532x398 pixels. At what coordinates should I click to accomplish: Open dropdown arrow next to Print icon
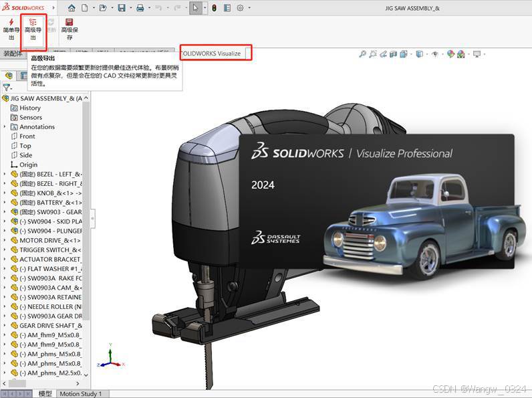pos(149,8)
